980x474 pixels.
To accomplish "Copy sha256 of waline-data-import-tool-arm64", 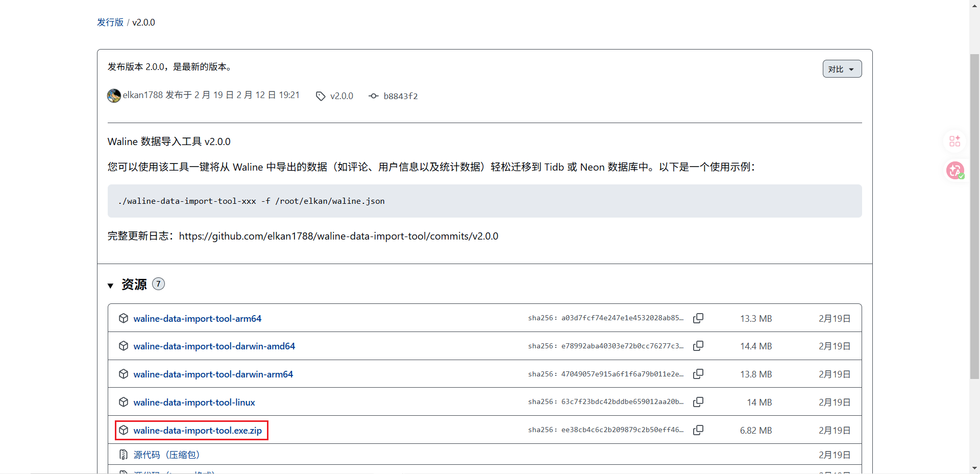I will tap(698, 318).
